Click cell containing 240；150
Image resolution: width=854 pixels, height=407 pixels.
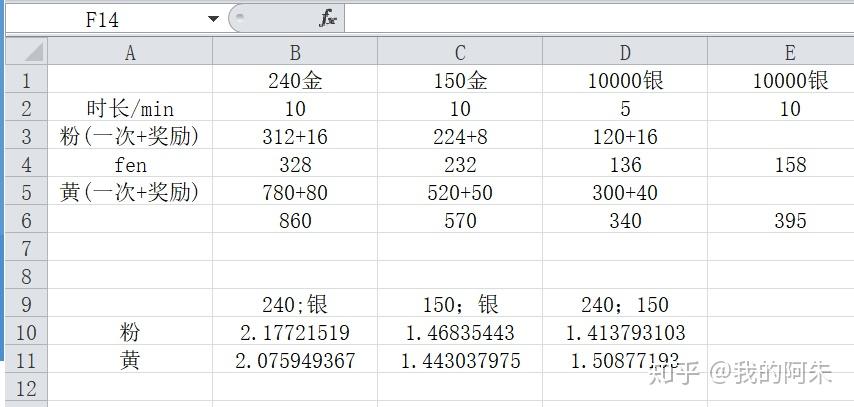[625, 304]
